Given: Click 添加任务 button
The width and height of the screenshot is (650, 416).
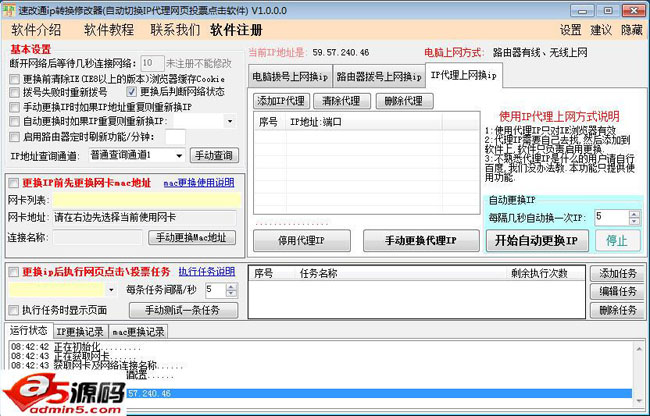Looking at the screenshot, I should tap(617, 273).
